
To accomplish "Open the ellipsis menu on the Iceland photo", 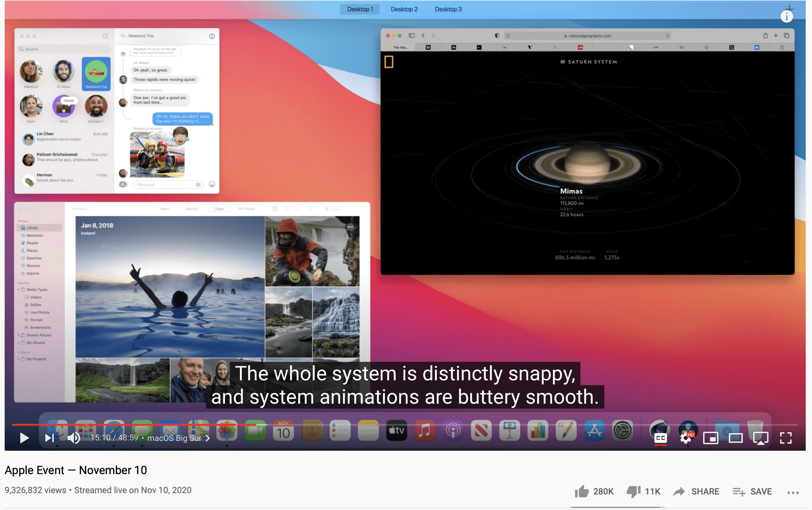I will coord(350,227).
